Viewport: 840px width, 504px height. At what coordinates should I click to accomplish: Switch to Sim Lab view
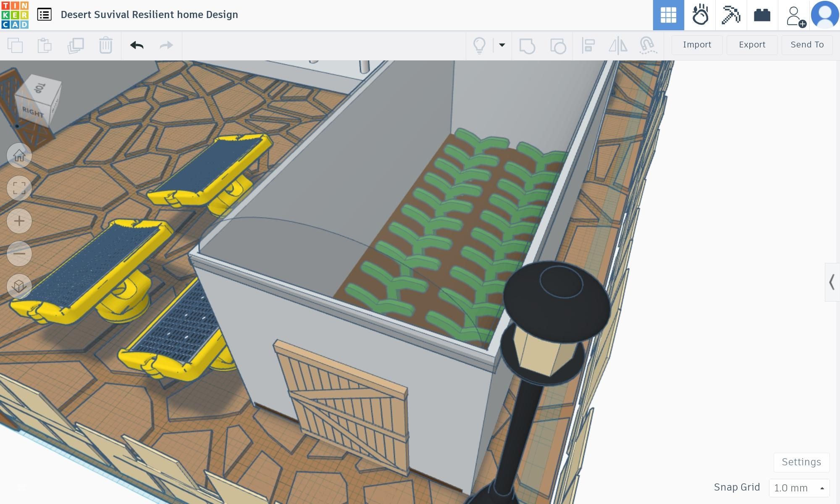700,15
